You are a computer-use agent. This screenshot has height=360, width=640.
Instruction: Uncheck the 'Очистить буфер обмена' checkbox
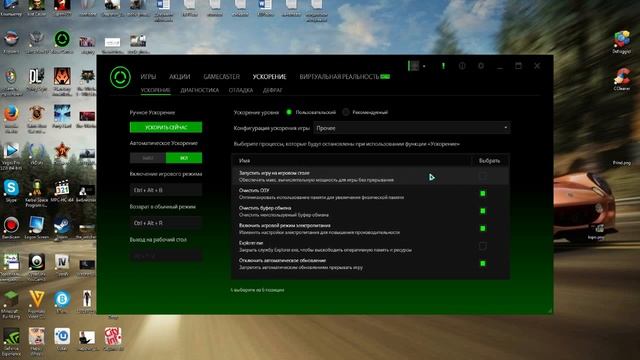point(482,211)
